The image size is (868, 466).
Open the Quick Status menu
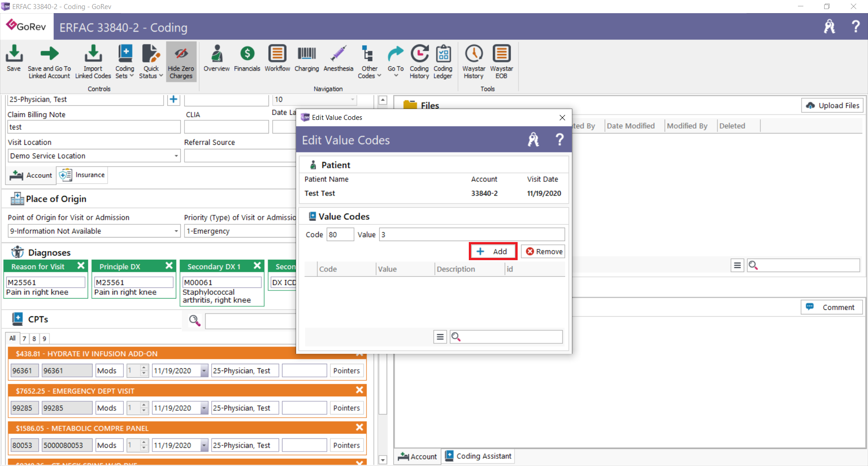pos(151,62)
